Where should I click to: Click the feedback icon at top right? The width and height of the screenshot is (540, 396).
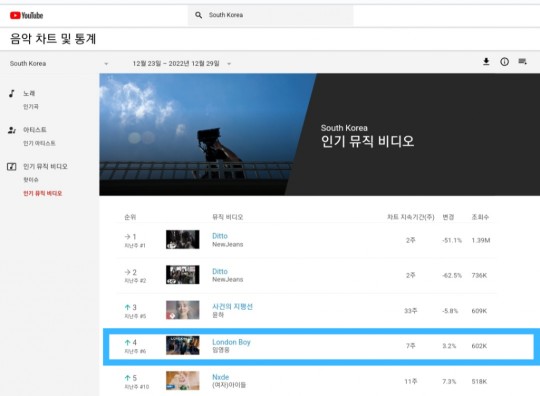click(x=522, y=62)
